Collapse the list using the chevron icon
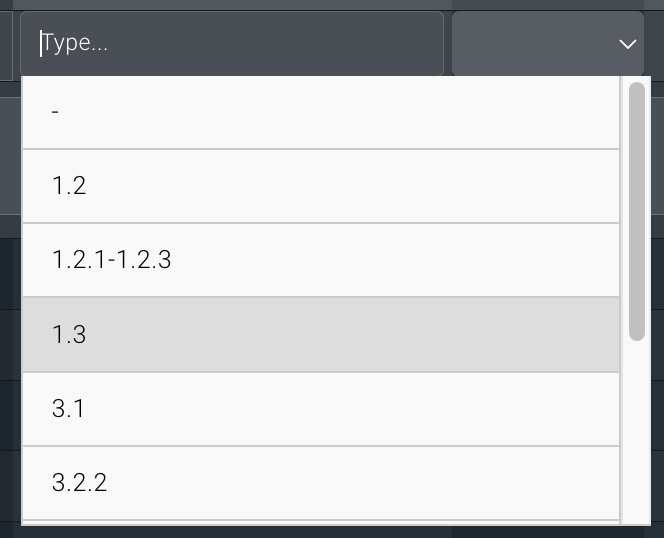 [x=628, y=44]
